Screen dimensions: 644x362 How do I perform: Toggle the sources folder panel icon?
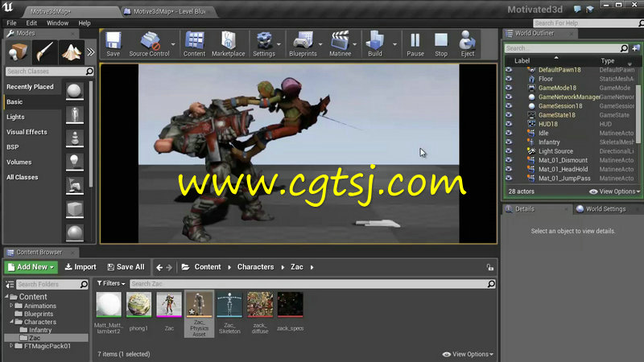[10, 284]
